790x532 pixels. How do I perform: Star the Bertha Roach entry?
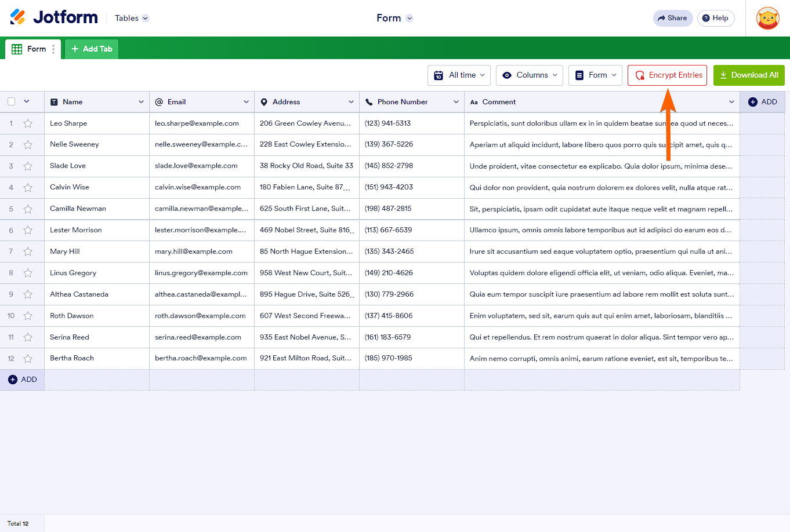tap(28, 359)
